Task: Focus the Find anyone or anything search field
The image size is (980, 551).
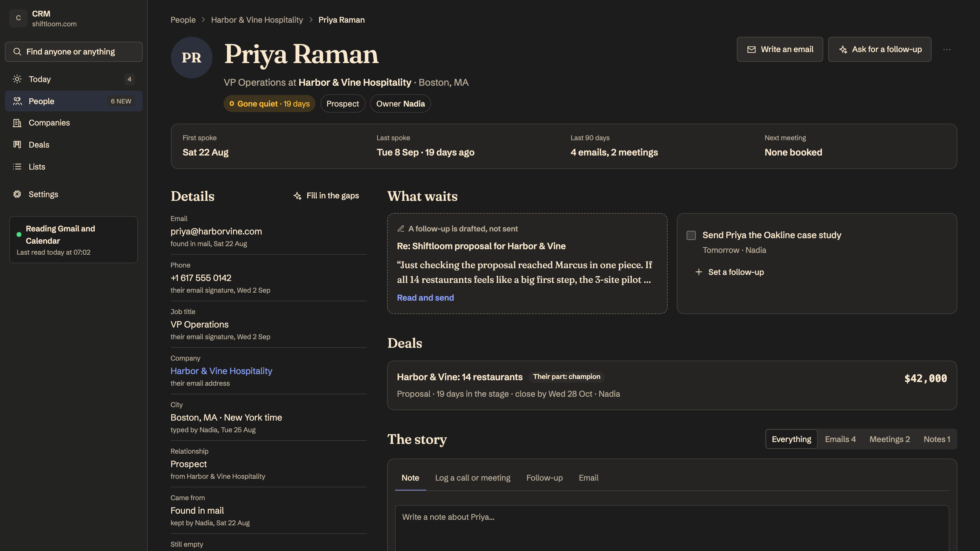Action: tap(74, 52)
